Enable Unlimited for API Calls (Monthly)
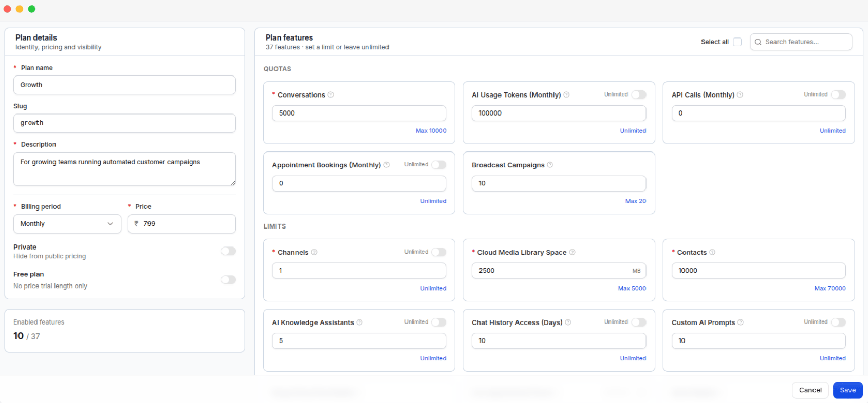 point(838,94)
